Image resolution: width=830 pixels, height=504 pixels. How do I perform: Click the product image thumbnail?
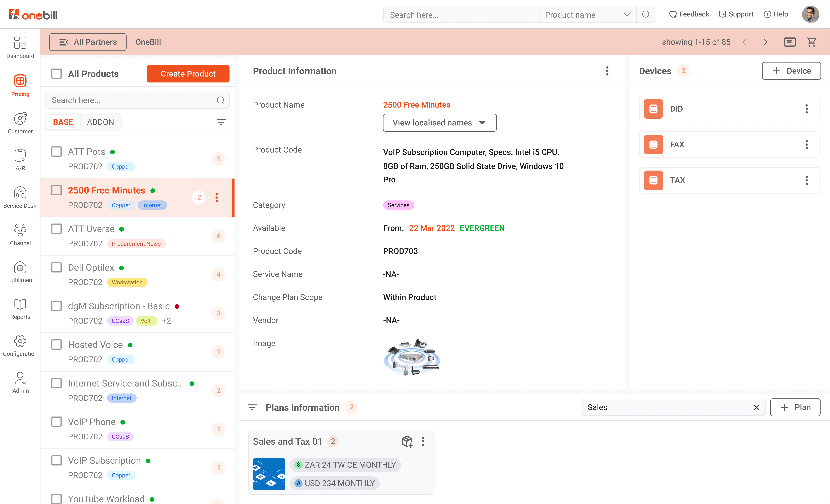[412, 357]
